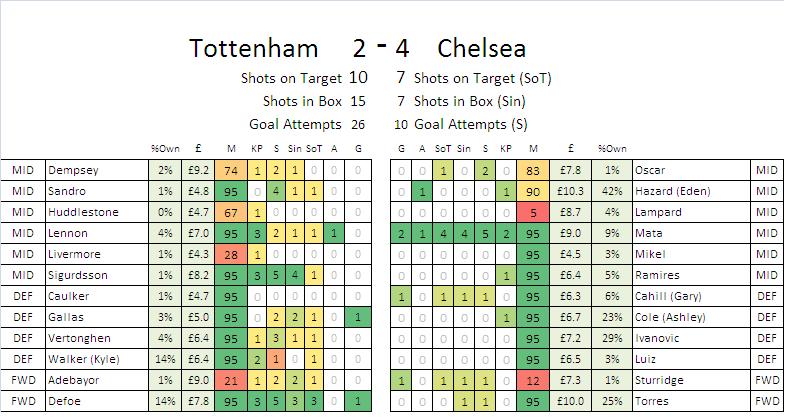Screen dimensions: 787x420
Task: Click the Tottenham team title
Action: (x=254, y=49)
